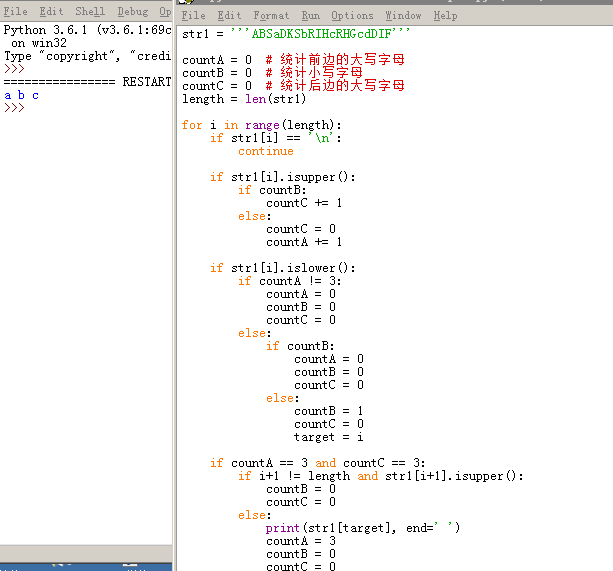Open the File menu of the Python shell
The height and width of the screenshot is (571, 613).
[15, 12]
